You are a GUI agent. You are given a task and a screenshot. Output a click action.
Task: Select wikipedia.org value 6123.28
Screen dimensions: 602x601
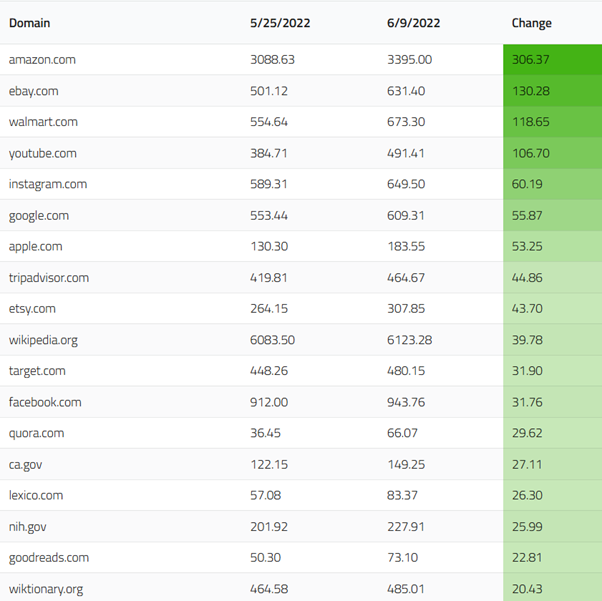[x=409, y=340]
